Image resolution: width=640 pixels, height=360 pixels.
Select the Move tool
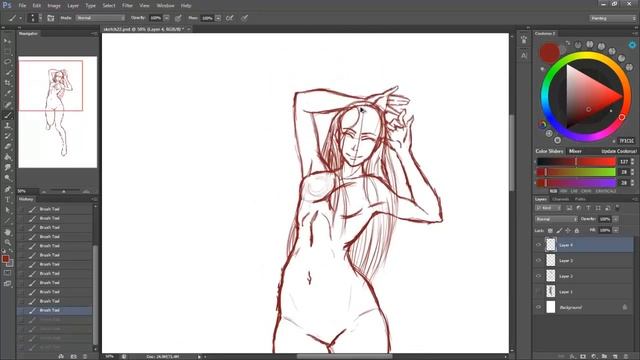click(7, 41)
